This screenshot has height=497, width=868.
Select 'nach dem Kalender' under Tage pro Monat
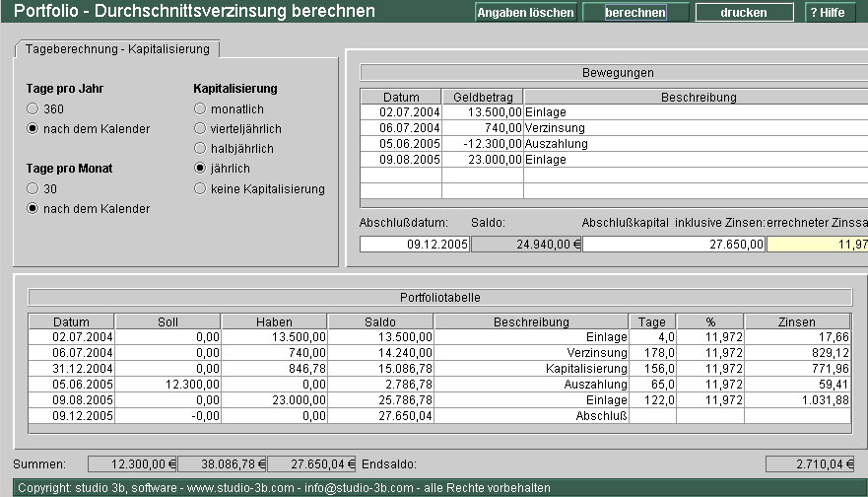point(33,208)
